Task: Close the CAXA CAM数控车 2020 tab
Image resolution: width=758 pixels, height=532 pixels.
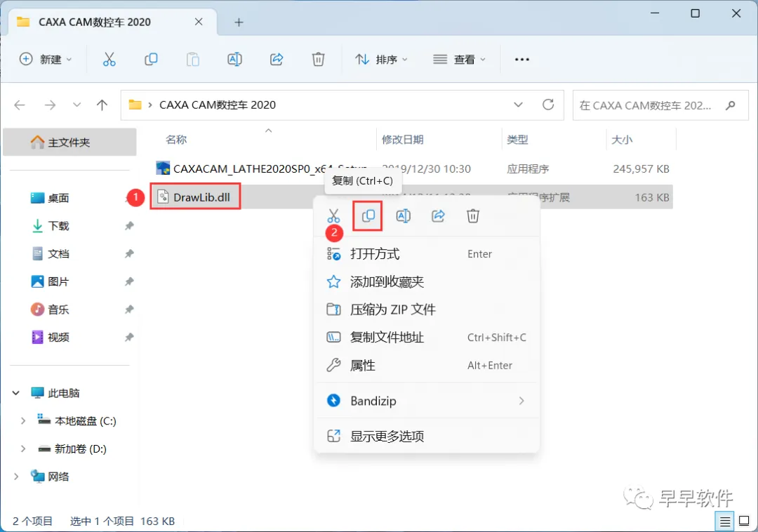Action: pos(199,22)
